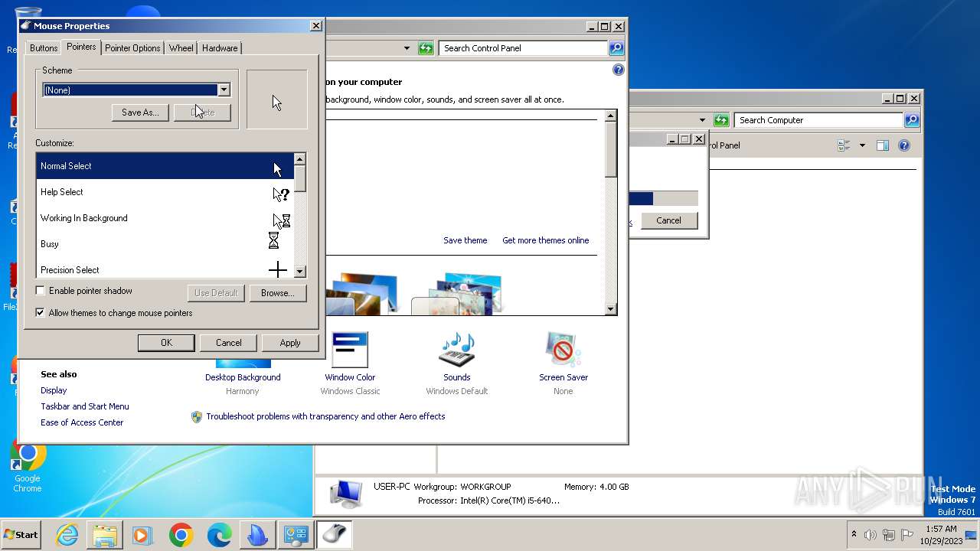Select the Precision Select pointer row

165,269
